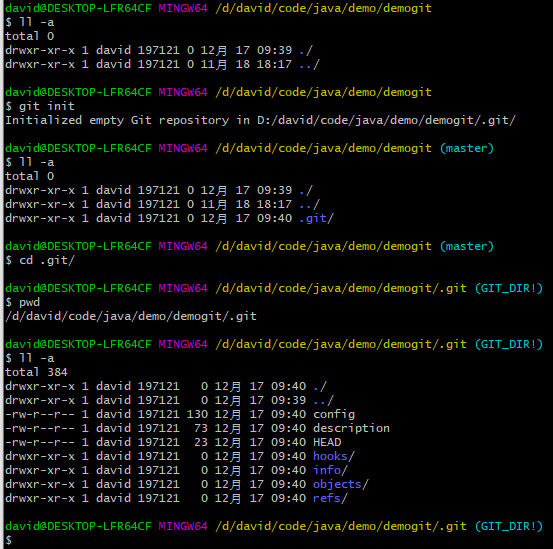Click the first 'total 0' output line
The height and width of the screenshot is (549, 553).
click(29, 36)
